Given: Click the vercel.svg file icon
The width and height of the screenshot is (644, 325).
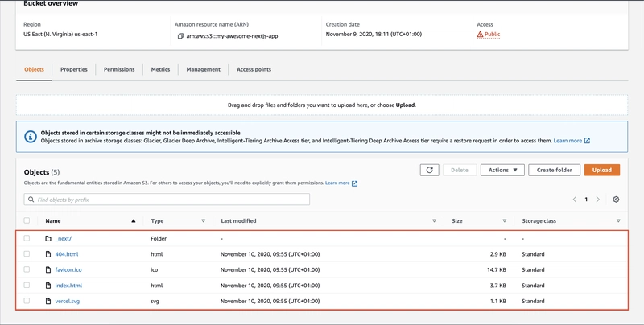Looking at the screenshot, I should tap(48, 301).
